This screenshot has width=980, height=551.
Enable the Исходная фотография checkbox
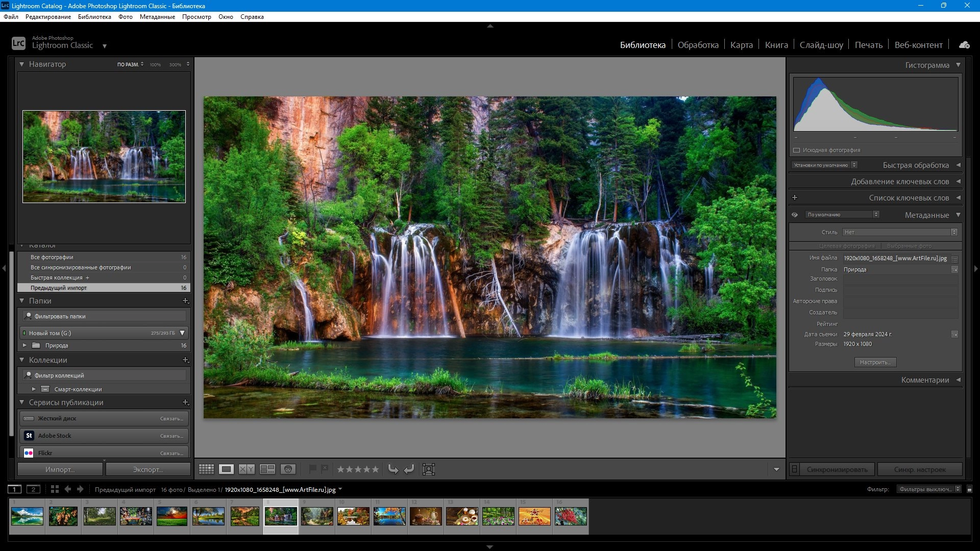(x=796, y=150)
